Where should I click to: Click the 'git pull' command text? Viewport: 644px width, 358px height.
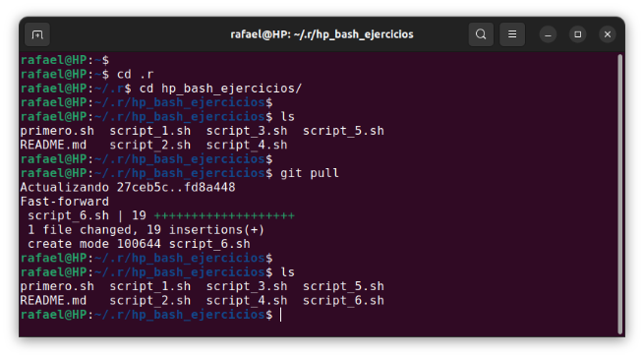(x=310, y=173)
